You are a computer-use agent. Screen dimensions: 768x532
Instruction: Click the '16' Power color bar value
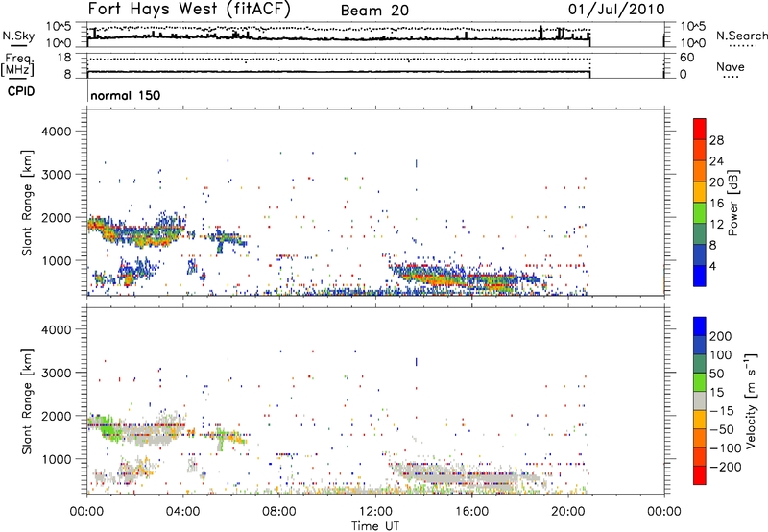click(x=716, y=204)
